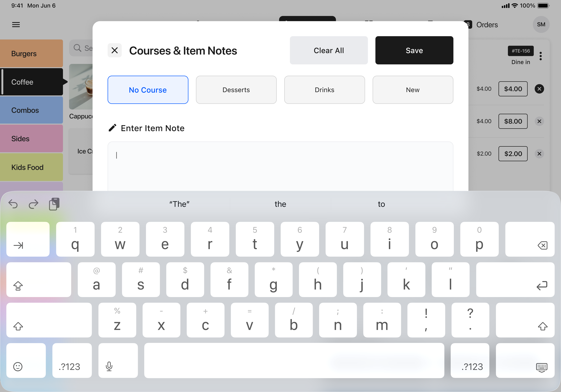Tap the left .?123 key

(x=72, y=361)
